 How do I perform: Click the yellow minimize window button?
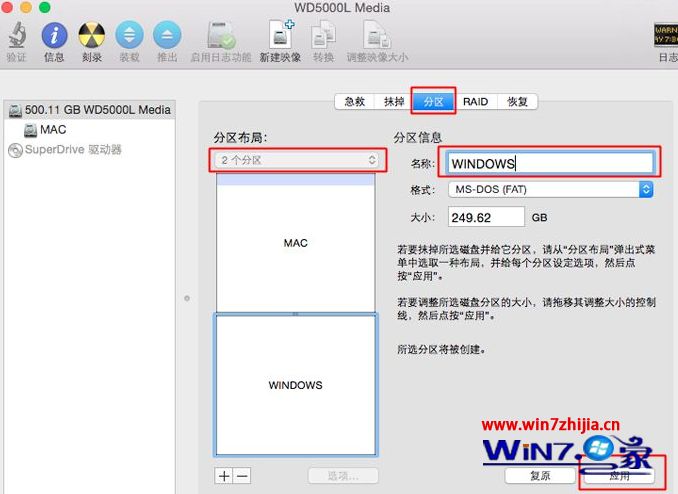[x=26, y=7]
